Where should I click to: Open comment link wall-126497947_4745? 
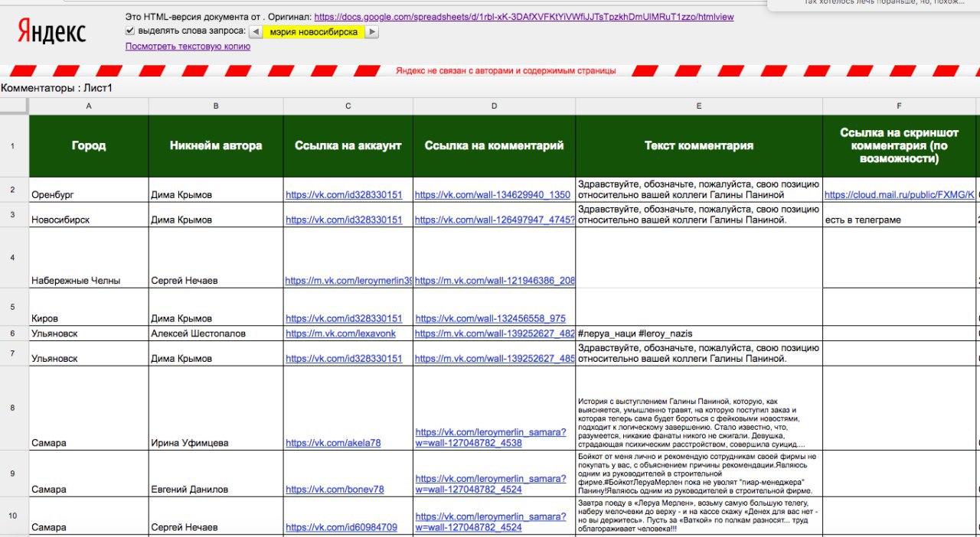[495, 220]
